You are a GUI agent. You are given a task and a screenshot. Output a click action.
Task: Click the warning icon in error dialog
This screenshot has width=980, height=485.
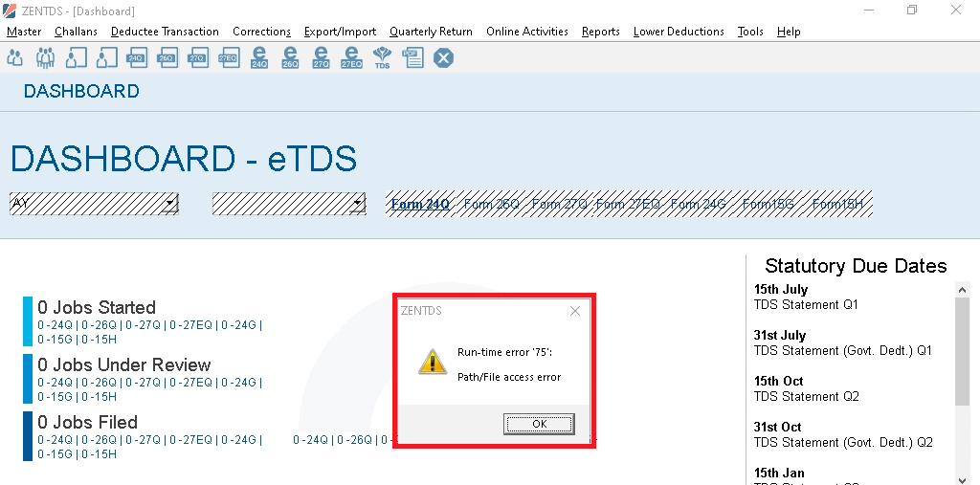coord(433,362)
